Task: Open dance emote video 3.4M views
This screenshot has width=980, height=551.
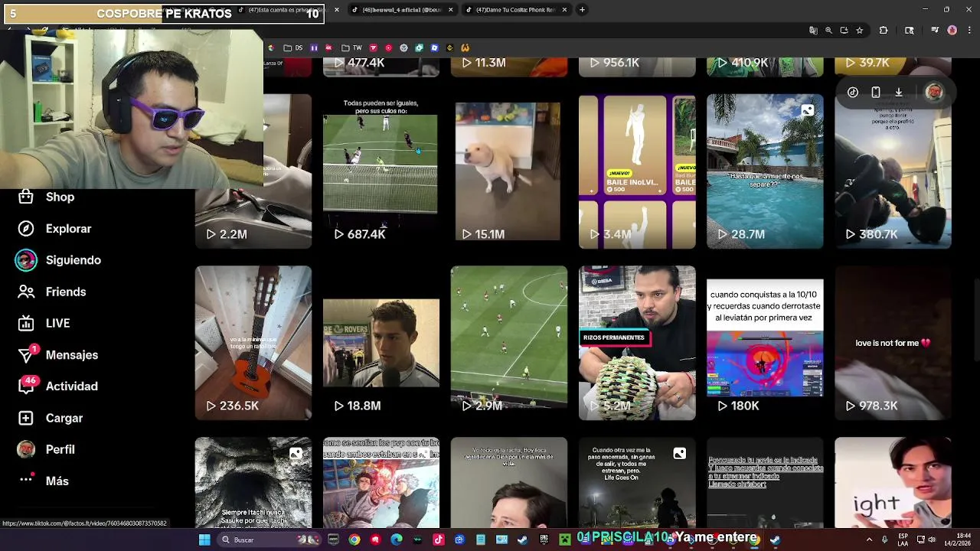Action: (x=637, y=171)
